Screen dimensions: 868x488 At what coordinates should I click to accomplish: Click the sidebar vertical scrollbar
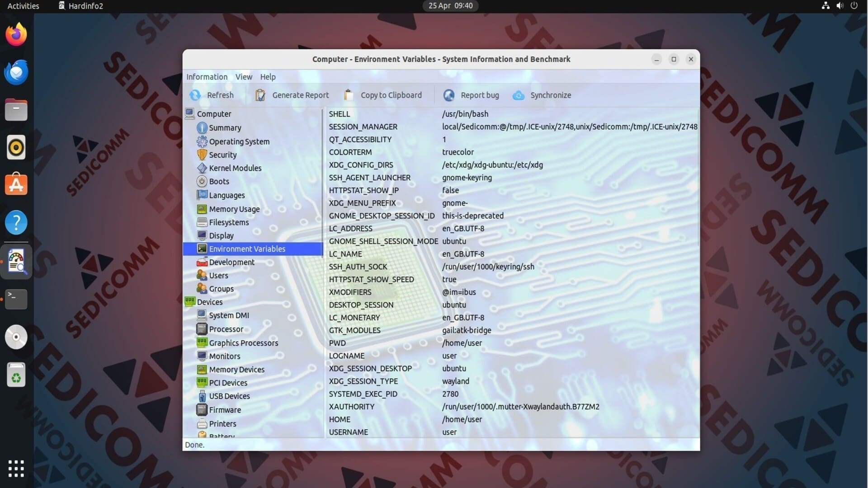(322, 183)
